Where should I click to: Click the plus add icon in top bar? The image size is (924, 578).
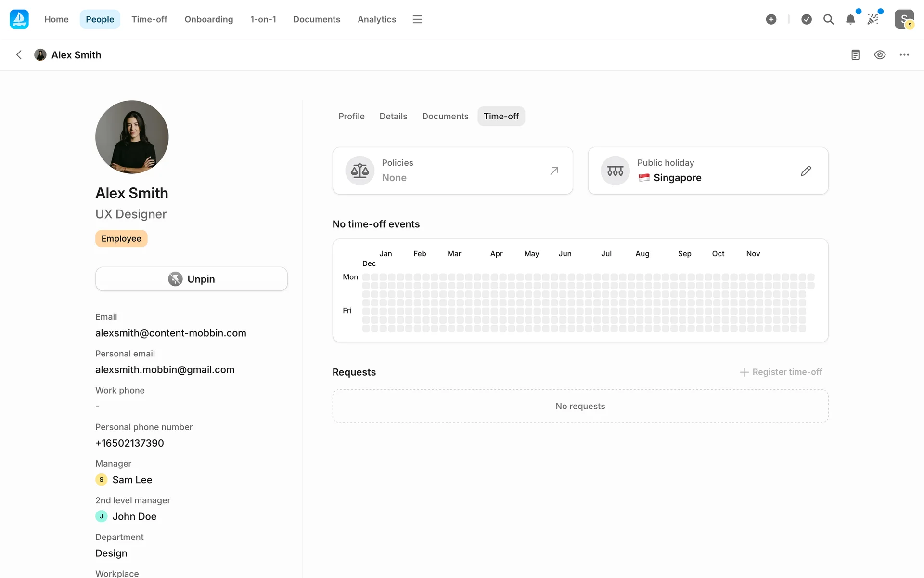pos(771,19)
